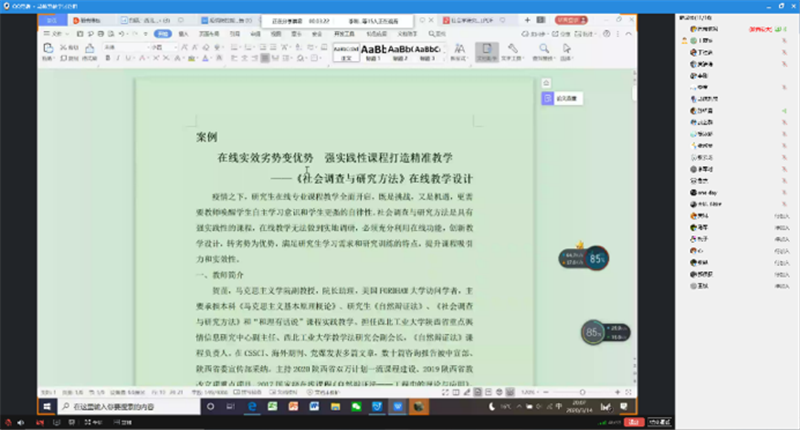This screenshot has width=800, height=430.
Task: Open Word from the taskbar
Action: [314, 407]
